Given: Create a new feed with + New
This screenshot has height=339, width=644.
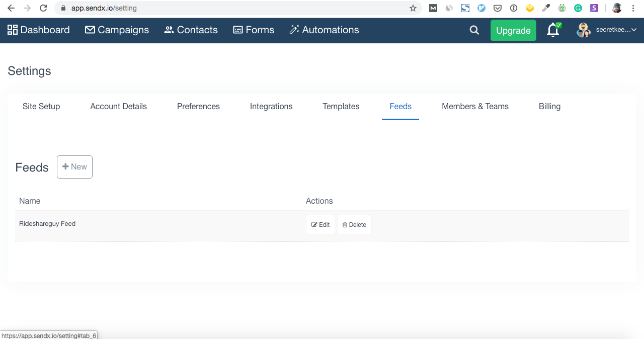Looking at the screenshot, I should pos(74,167).
